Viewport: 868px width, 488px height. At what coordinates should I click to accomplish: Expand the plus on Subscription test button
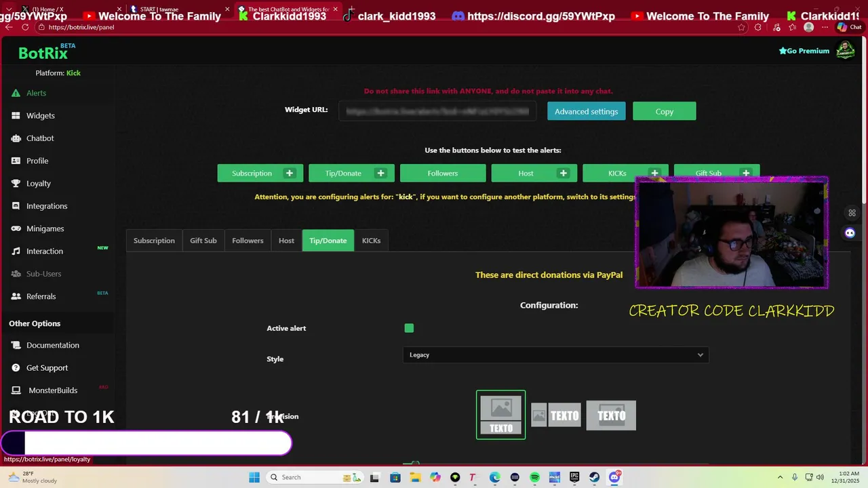[290, 173]
